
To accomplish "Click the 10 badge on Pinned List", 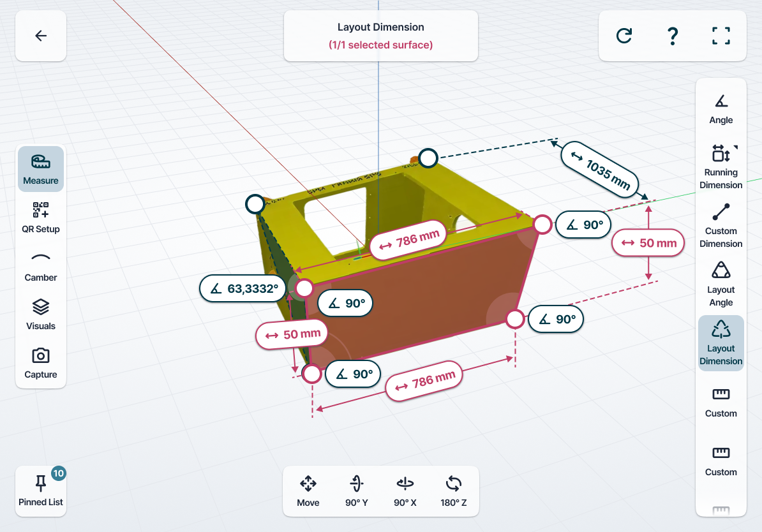I will 58,473.
